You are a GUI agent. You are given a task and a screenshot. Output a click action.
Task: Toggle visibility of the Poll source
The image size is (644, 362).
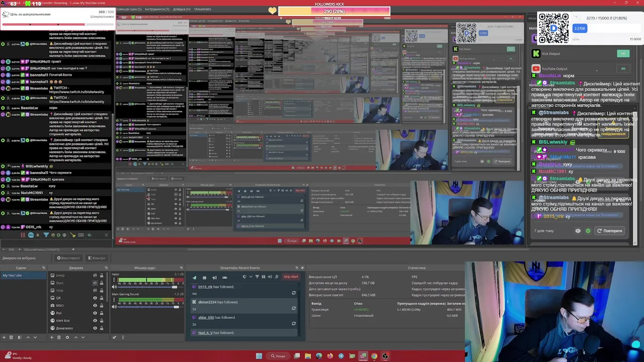95,313
